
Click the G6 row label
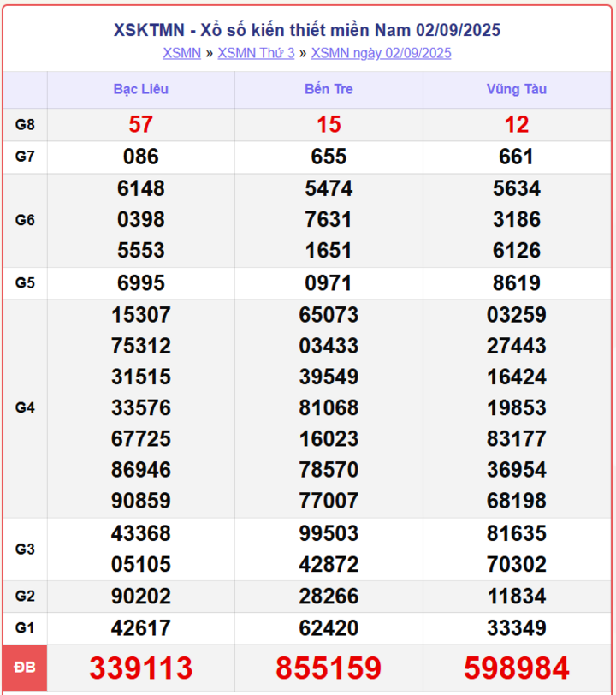click(x=25, y=220)
